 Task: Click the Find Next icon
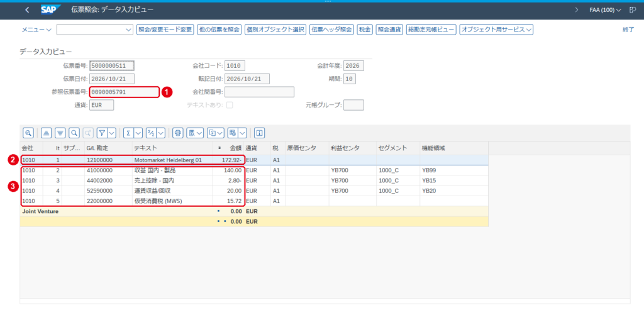tap(88, 133)
